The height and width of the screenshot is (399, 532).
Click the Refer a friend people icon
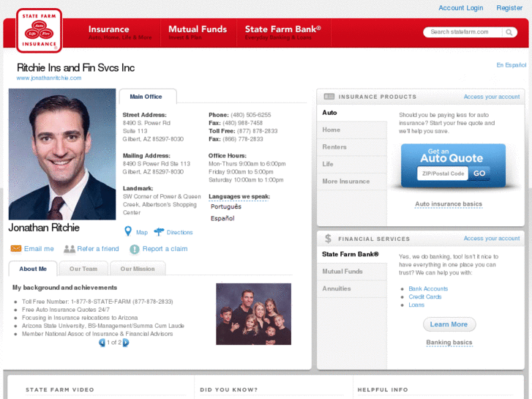tap(70, 249)
